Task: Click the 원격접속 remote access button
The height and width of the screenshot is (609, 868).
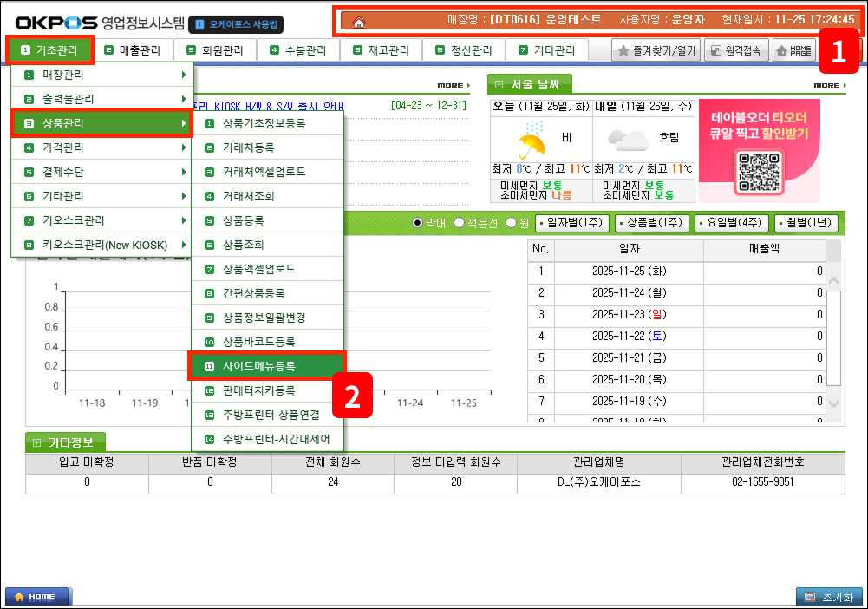Action: pyautogui.click(x=735, y=51)
